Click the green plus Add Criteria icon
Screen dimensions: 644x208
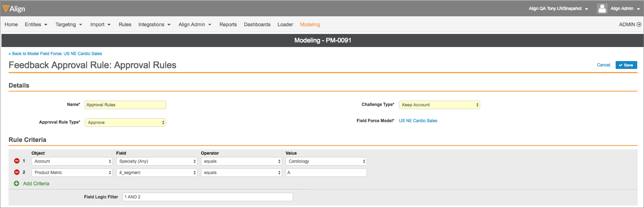coord(17,184)
